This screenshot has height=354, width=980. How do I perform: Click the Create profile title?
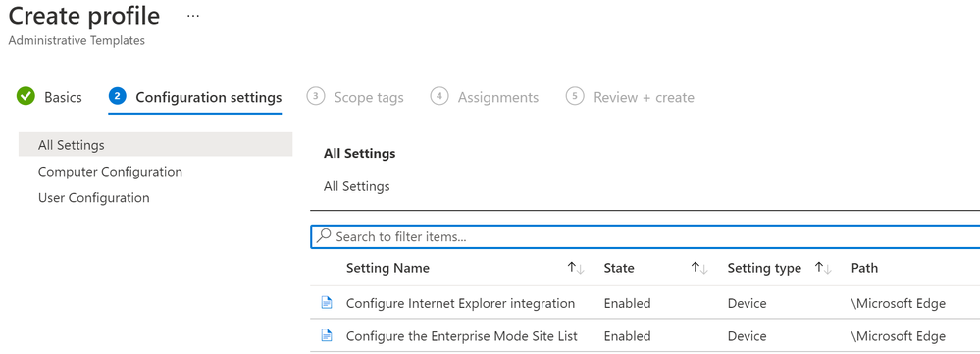coord(83,16)
